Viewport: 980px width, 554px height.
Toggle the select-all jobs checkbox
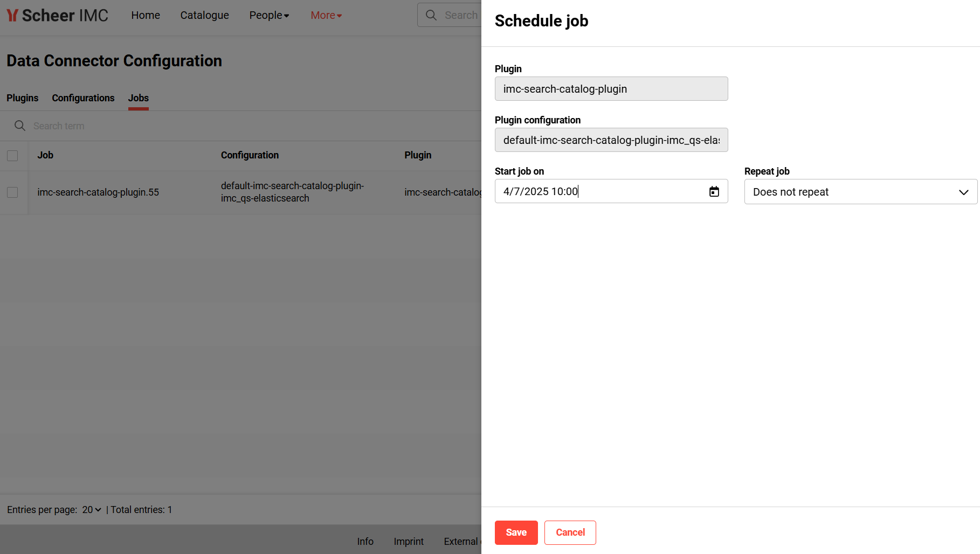12,156
